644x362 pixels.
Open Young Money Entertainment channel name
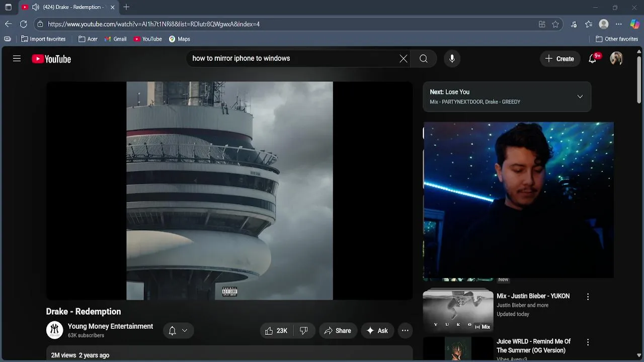point(110,326)
